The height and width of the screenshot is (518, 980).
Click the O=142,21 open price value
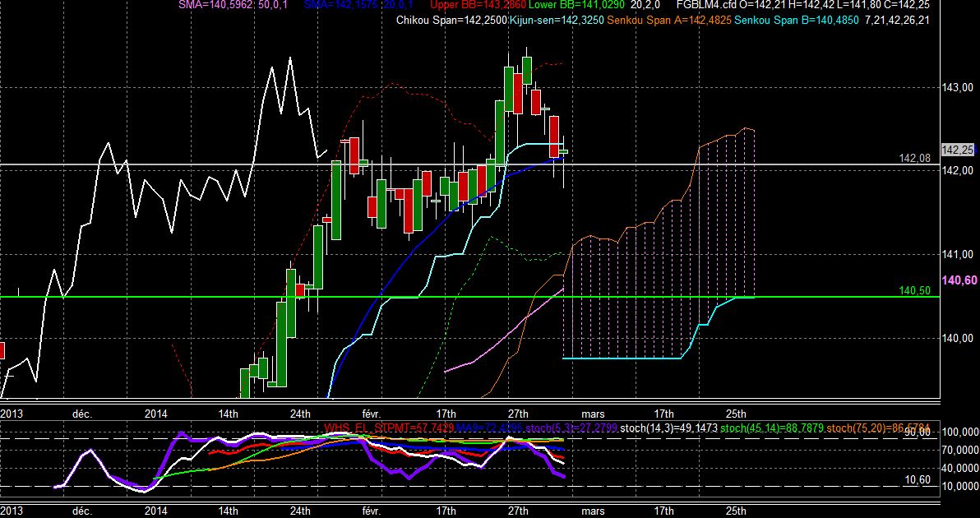(762, 5)
